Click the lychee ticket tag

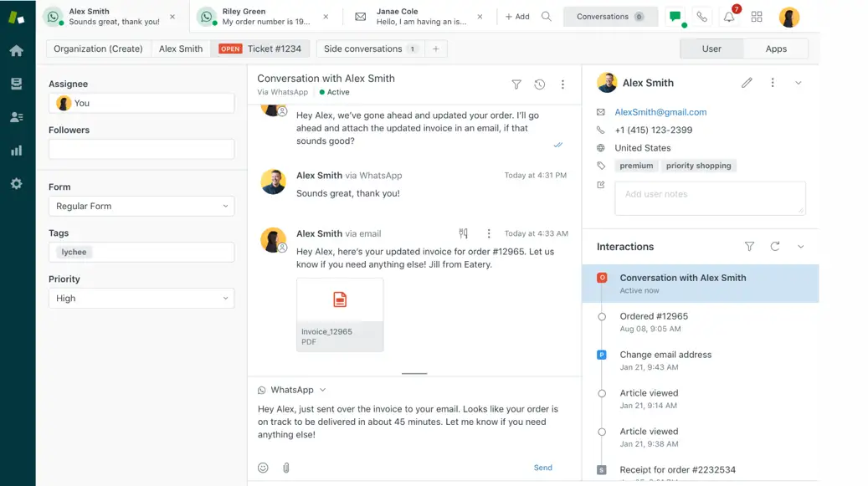[x=74, y=252]
